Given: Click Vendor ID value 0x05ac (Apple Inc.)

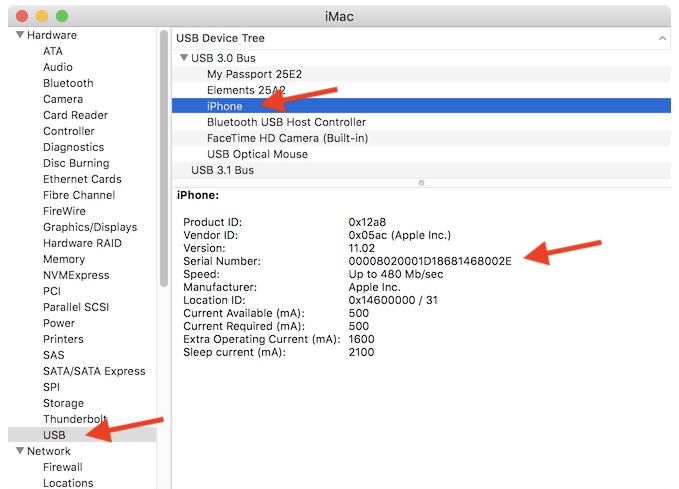Looking at the screenshot, I should click(400, 235).
